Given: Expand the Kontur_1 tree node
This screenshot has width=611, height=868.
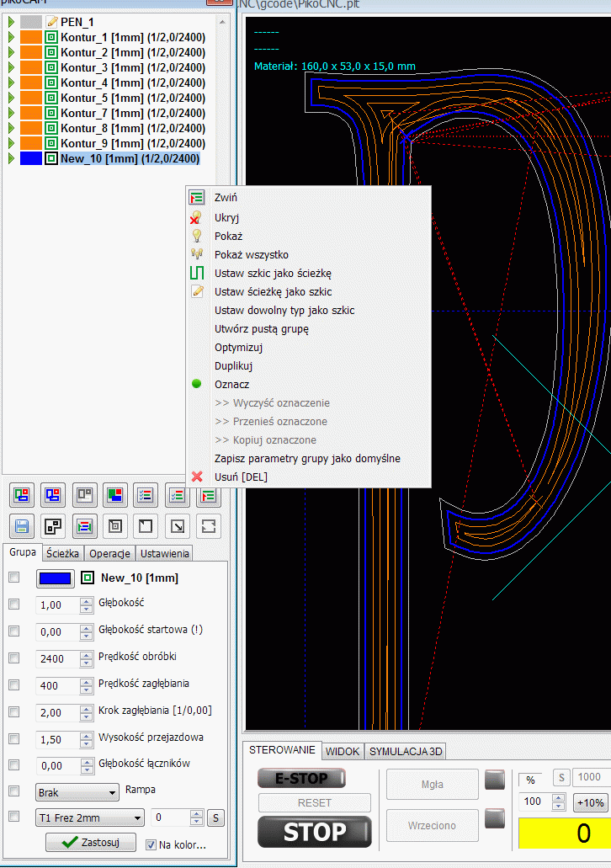Looking at the screenshot, I should pos(11,38).
